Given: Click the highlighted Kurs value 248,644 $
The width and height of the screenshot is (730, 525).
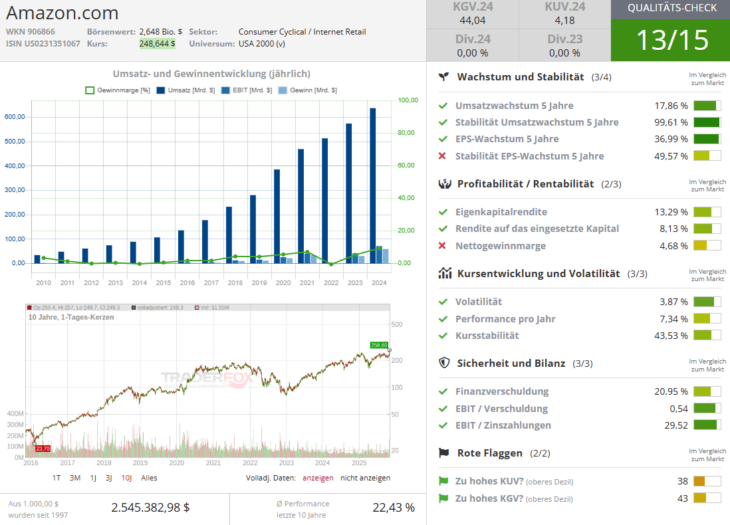Looking at the screenshot, I should (157, 44).
